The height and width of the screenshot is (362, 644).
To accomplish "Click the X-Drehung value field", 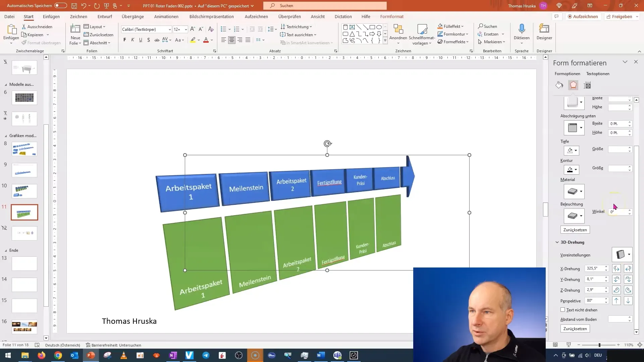I will coord(594,268).
